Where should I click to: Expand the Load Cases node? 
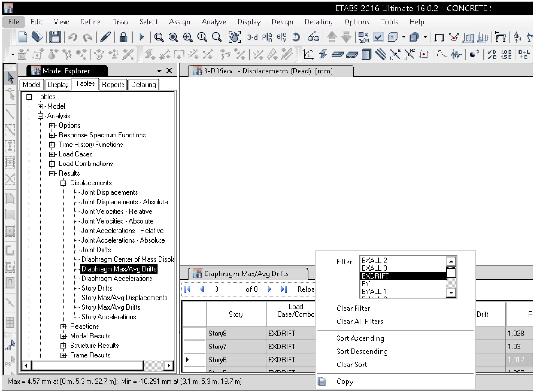(x=52, y=154)
